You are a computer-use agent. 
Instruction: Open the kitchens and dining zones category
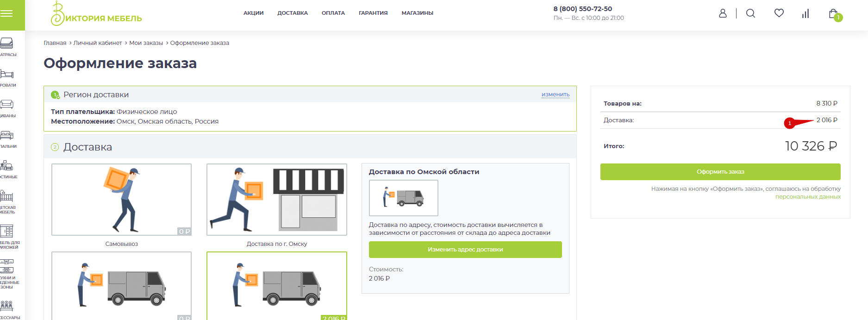coord(8,274)
